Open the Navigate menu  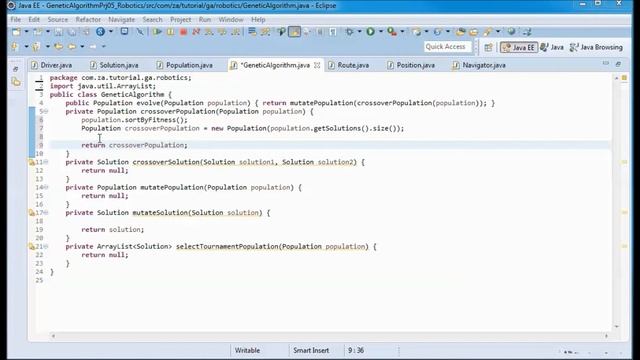coord(121,20)
